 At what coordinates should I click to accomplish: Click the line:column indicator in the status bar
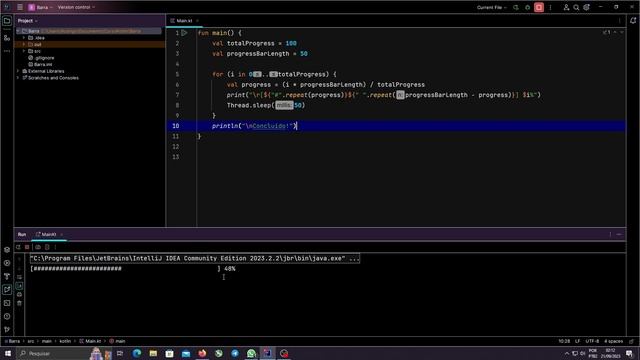564,341
